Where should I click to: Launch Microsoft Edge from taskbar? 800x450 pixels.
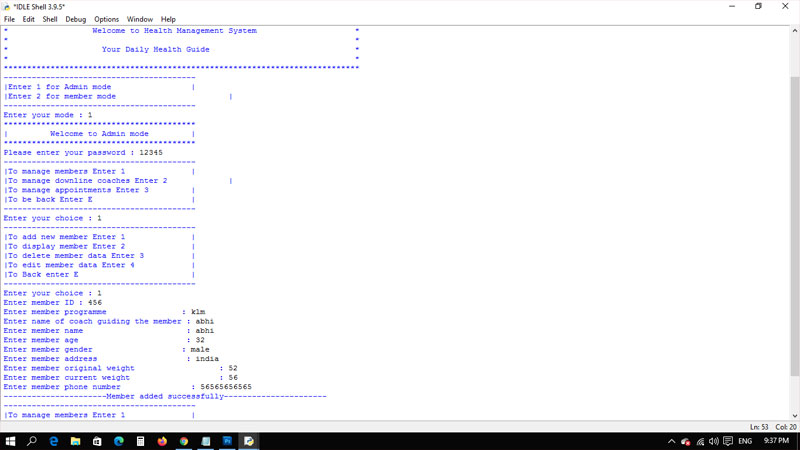pos(119,441)
